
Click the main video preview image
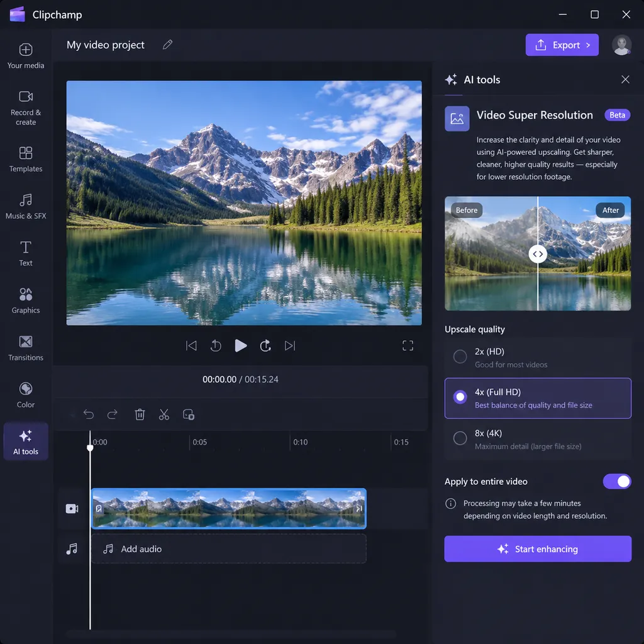[244, 203]
